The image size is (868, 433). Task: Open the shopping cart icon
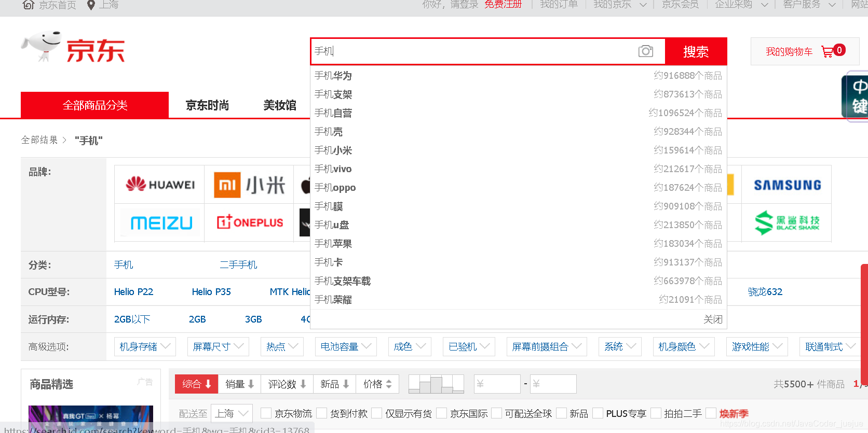click(827, 51)
